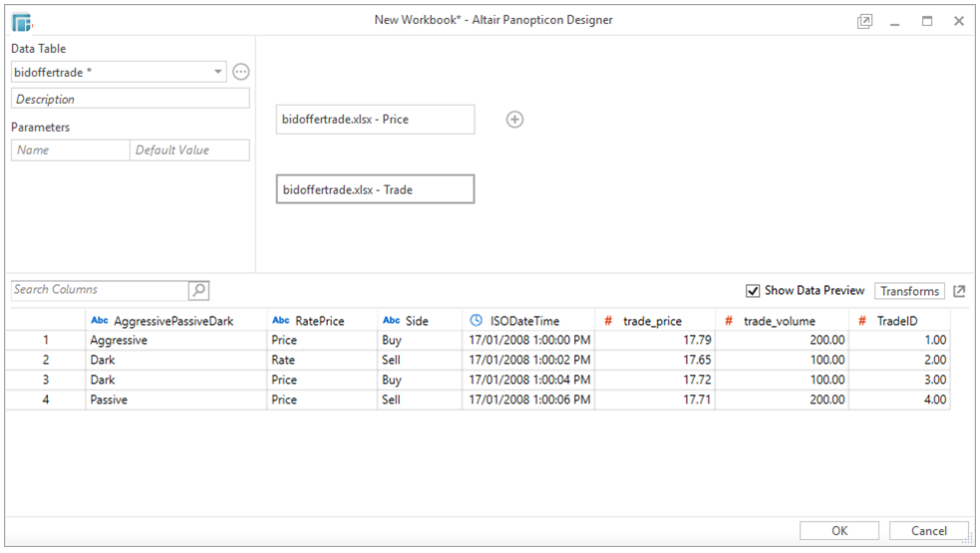Select the bidoffertrade.xlsx - Price source
Viewport: 980px width, 553px height.
click(x=375, y=120)
